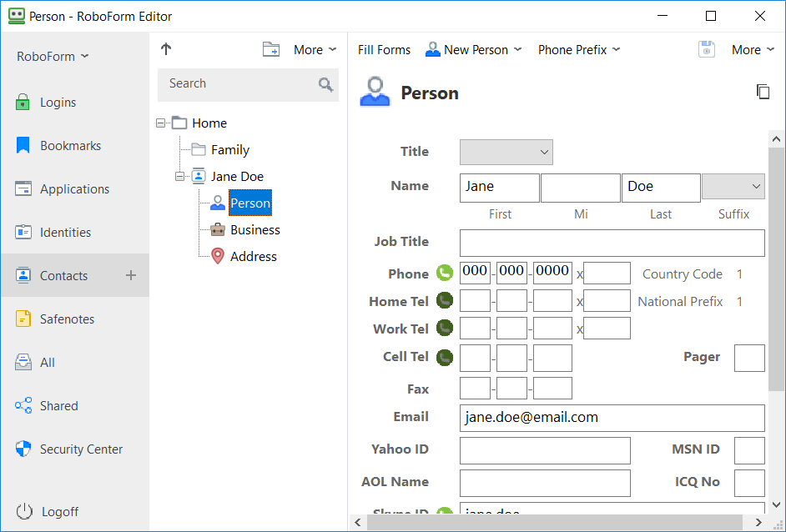Go up one folder level arrow

(166, 49)
